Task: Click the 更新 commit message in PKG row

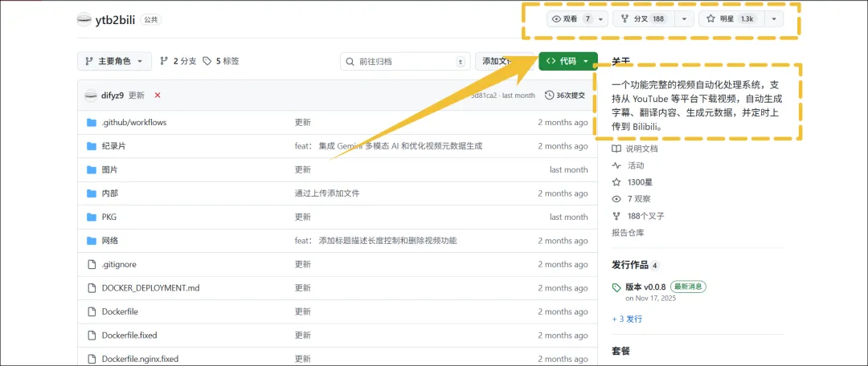Action: pos(302,217)
